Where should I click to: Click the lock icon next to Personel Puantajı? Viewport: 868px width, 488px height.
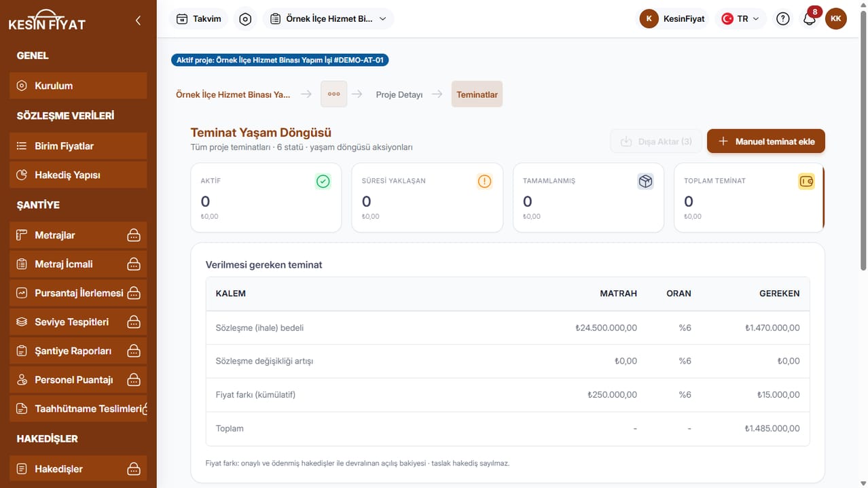(x=134, y=380)
